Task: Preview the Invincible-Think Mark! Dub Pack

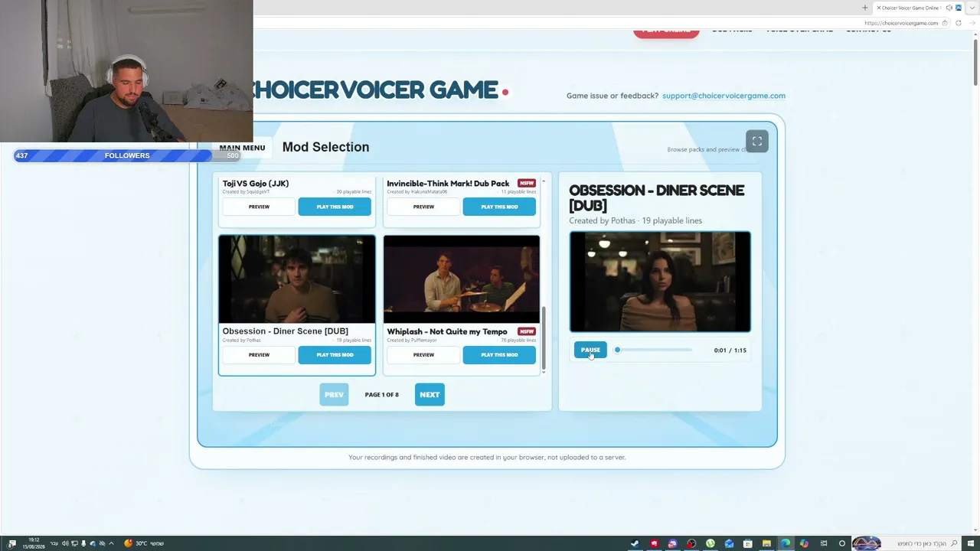Action: tap(423, 207)
